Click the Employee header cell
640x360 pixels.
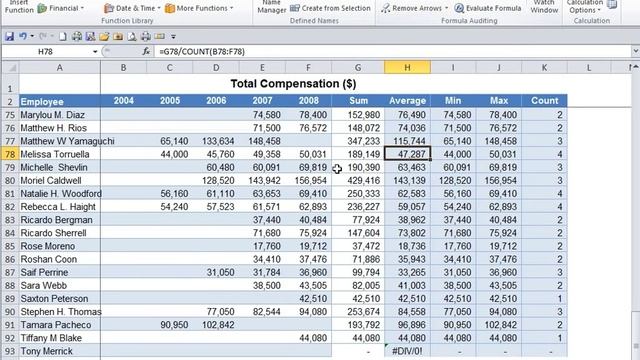coord(60,101)
